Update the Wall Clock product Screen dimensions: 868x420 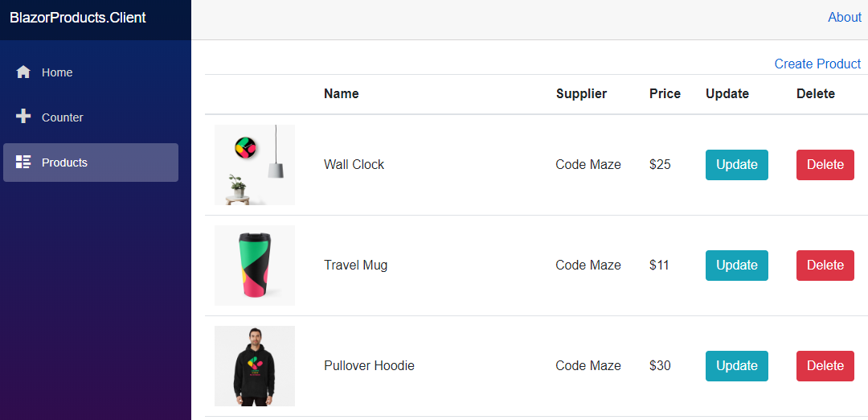pyautogui.click(x=736, y=165)
